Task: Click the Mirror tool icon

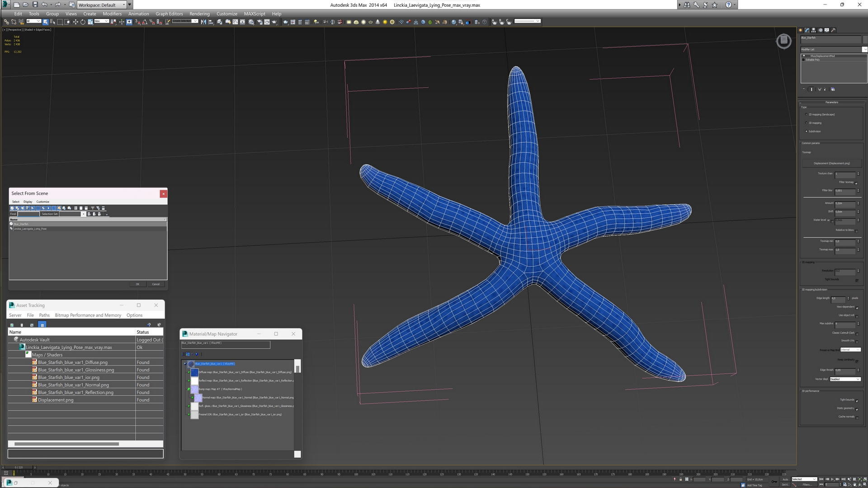Action: click(x=203, y=22)
